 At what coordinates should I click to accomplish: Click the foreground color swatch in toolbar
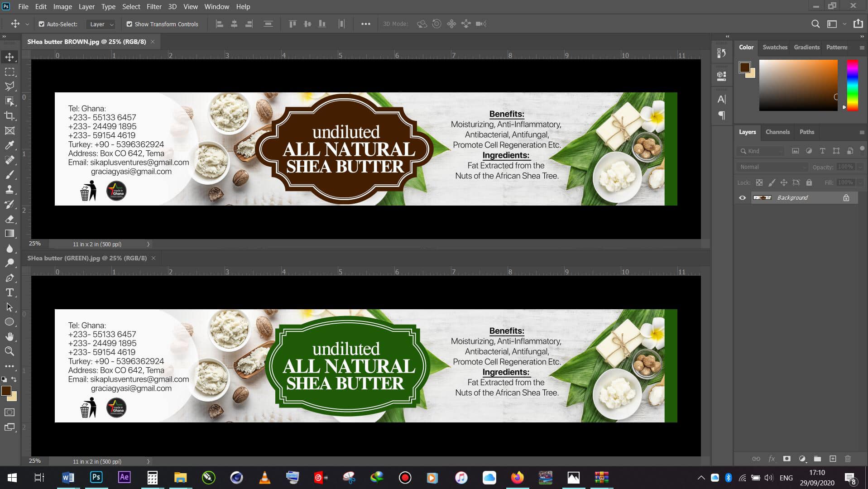6,391
